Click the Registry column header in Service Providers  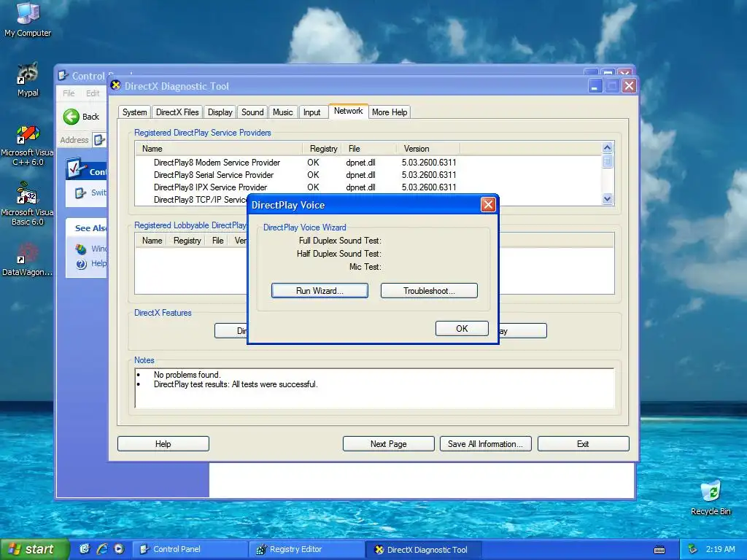pos(322,149)
